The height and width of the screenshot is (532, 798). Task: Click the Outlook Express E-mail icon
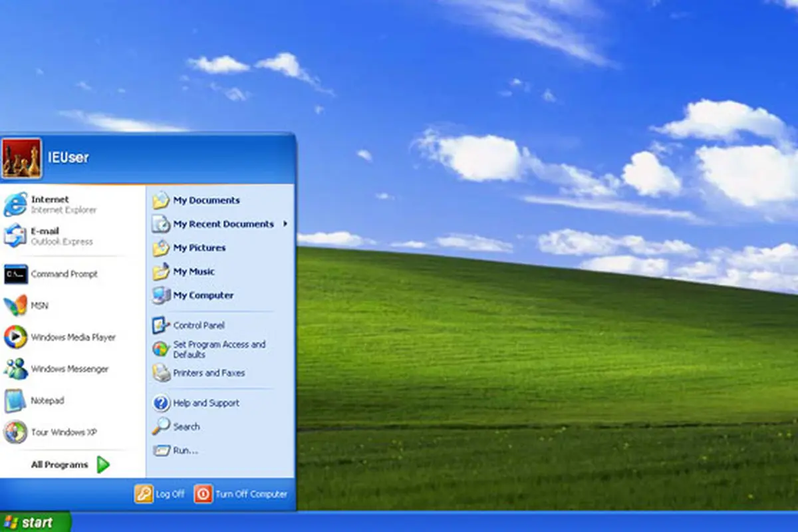pyautogui.click(x=15, y=236)
